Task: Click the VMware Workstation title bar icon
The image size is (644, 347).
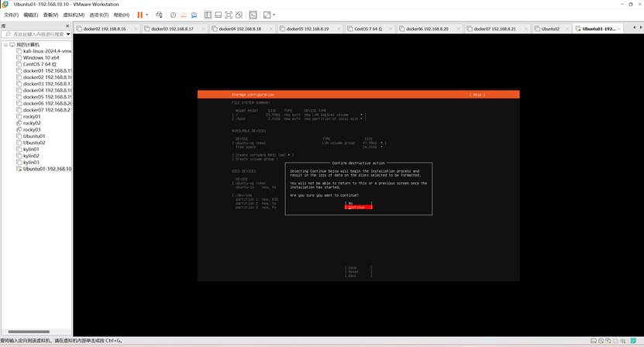Action: [5, 4]
